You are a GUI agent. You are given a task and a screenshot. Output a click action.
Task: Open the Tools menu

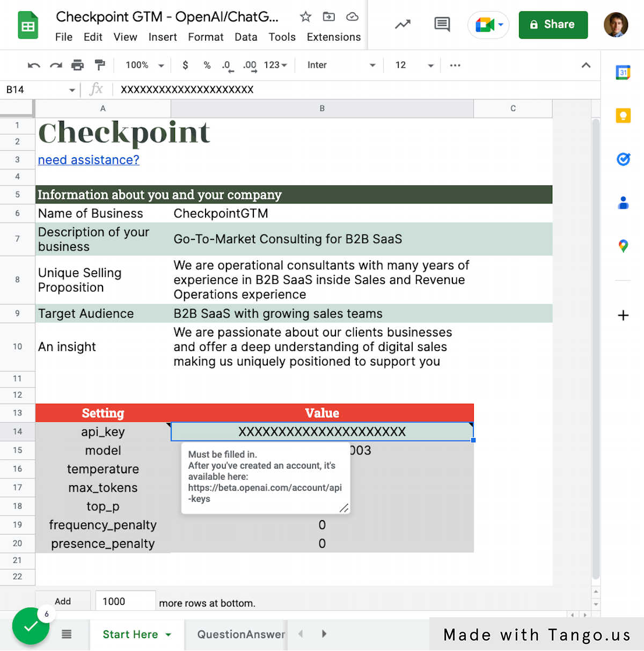(x=282, y=37)
